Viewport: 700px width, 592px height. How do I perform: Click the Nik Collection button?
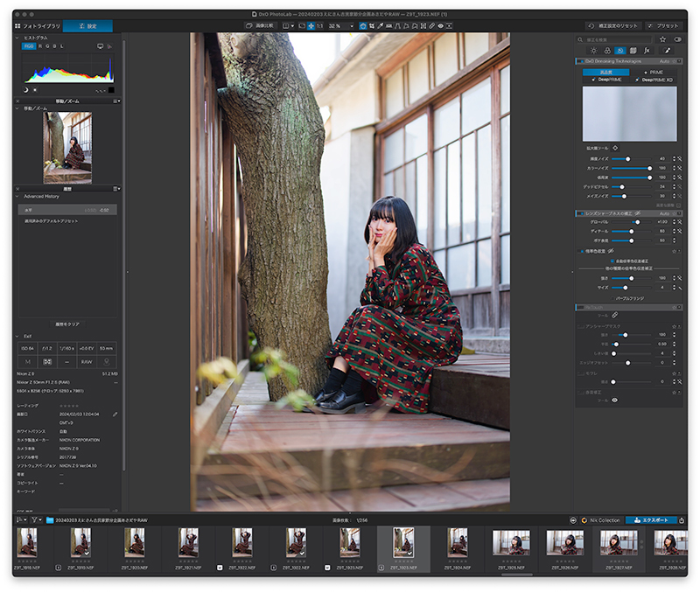600,520
